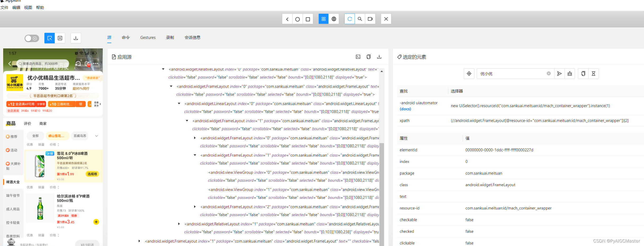
Task: Open 编辑 menu
Action: 16,8
